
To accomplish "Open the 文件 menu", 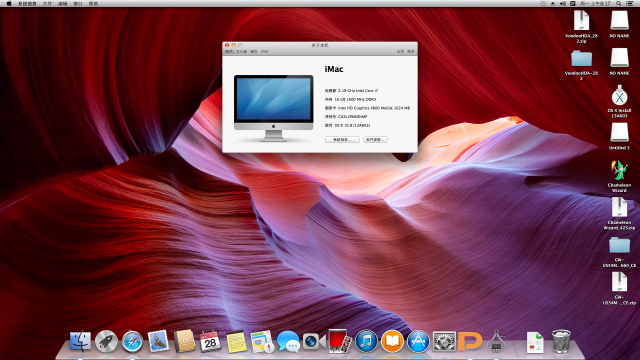I will pyautogui.click(x=47, y=3).
